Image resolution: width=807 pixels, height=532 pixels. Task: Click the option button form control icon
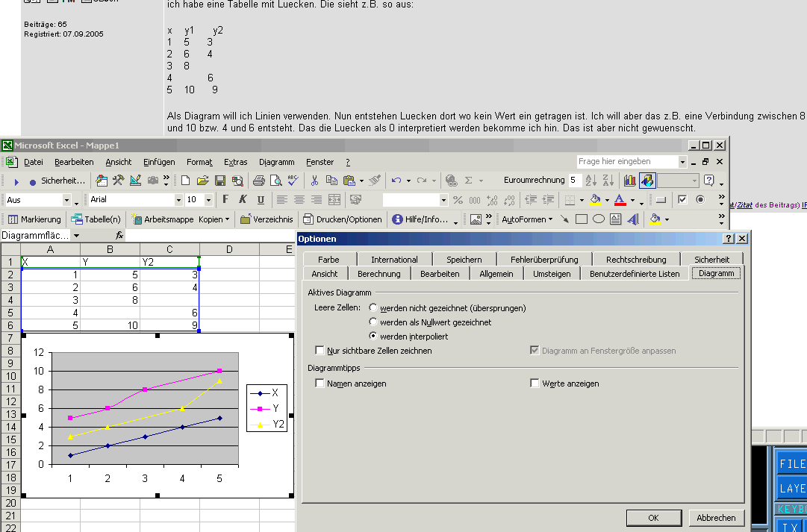(700, 200)
